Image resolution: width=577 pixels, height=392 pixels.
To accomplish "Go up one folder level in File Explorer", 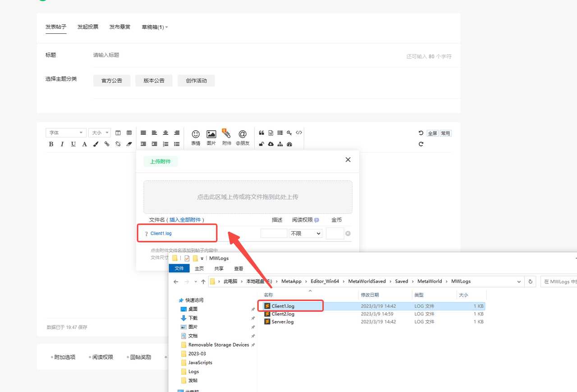I will click(x=203, y=281).
